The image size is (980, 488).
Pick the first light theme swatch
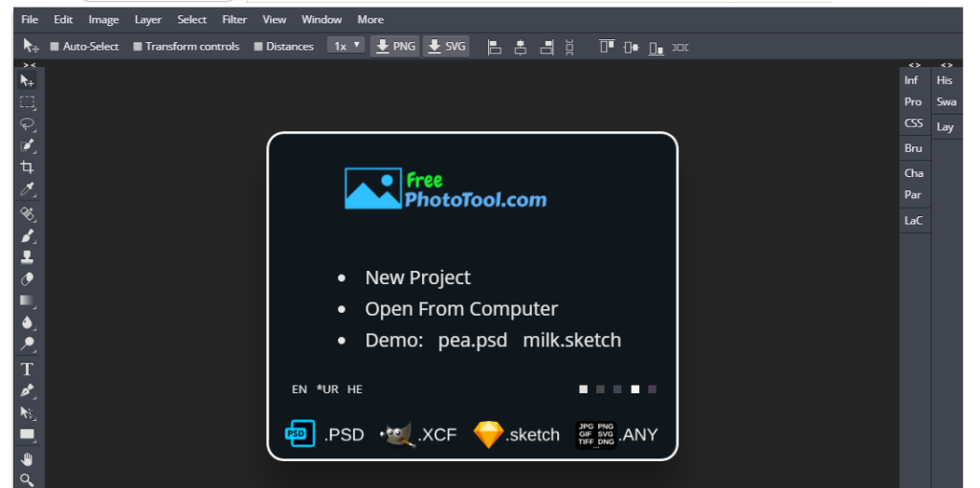tap(583, 389)
